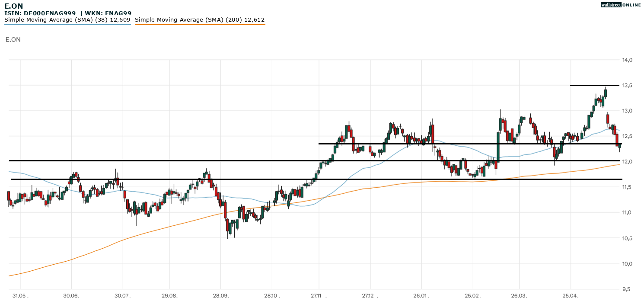Viewport: 644px width, 298px height.
Task: Toggle the Simple Moving Average (38) legend label
Action: click(x=67, y=19)
